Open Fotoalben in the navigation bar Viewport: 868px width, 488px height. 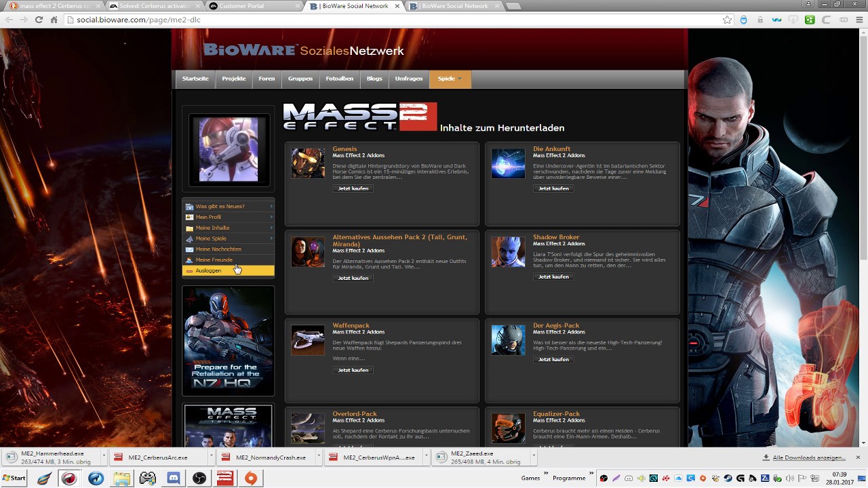click(x=339, y=79)
